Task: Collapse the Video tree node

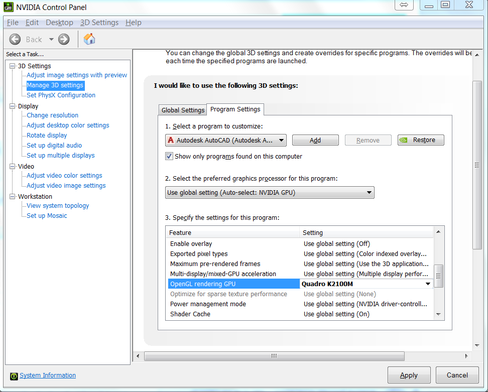Action: (x=12, y=166)
